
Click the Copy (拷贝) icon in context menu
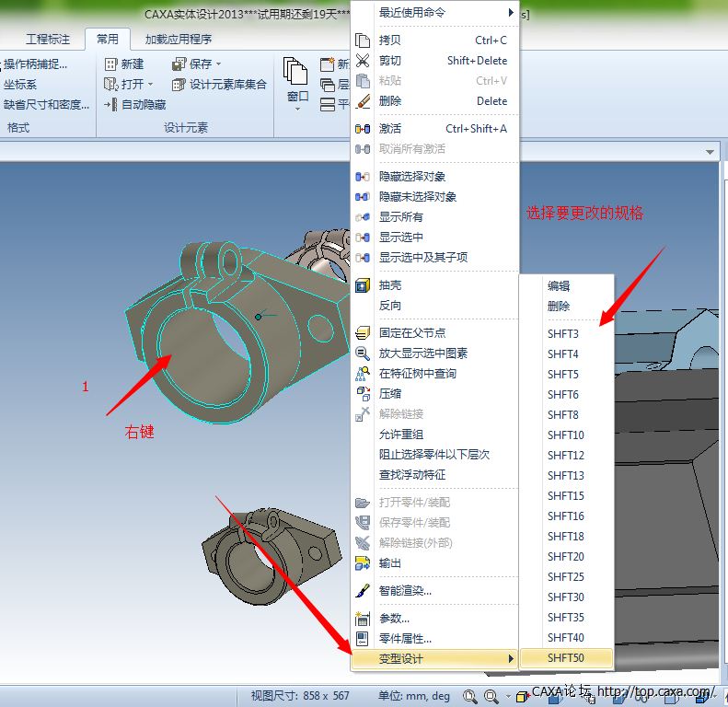tap(363, 41)
